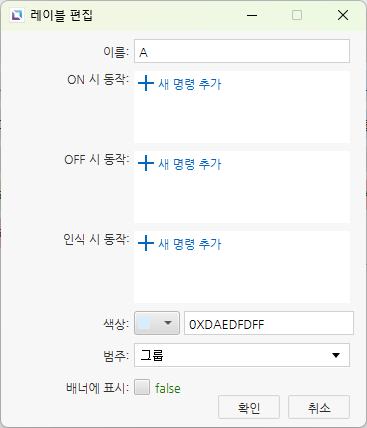The image size is (367, 428).
Task: Click the light blue 색상 swatch
Action: pyautogui.click(x=144, y=323)
